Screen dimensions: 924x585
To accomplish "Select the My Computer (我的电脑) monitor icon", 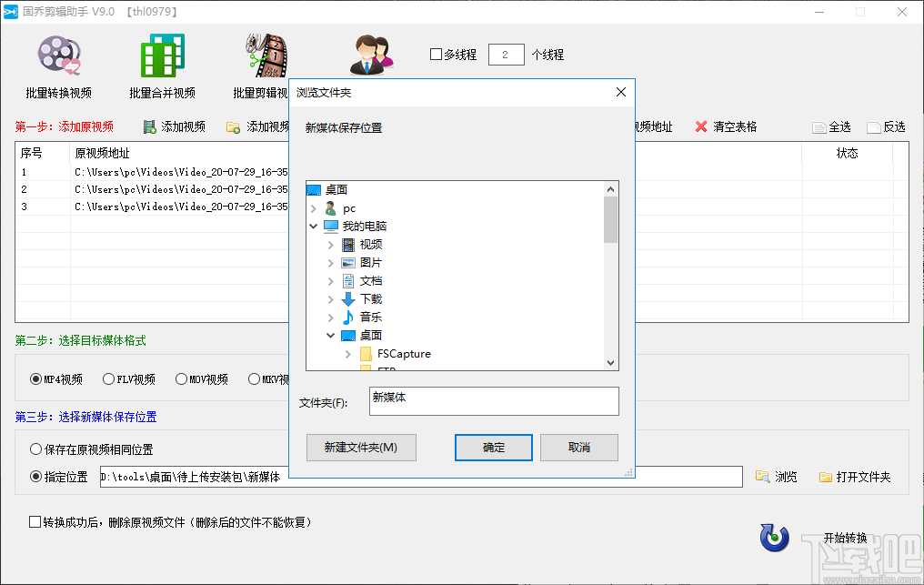I will tap(331, 227).
